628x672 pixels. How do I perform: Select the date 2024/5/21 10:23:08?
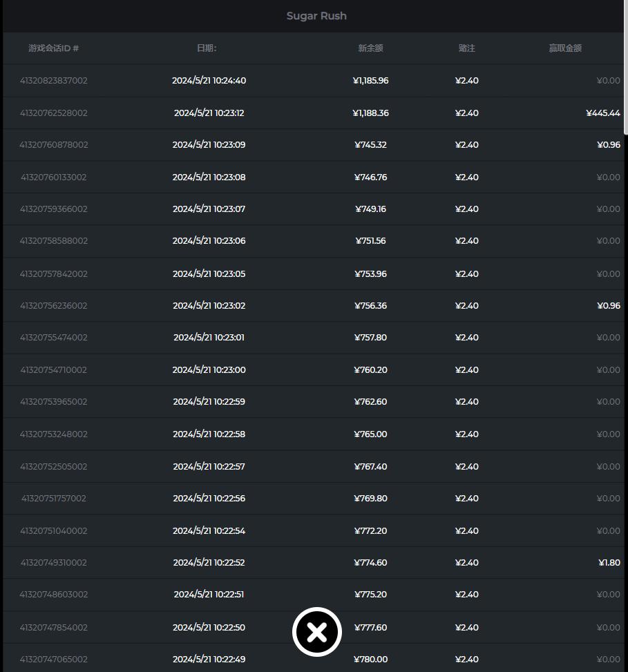point(209,177)
